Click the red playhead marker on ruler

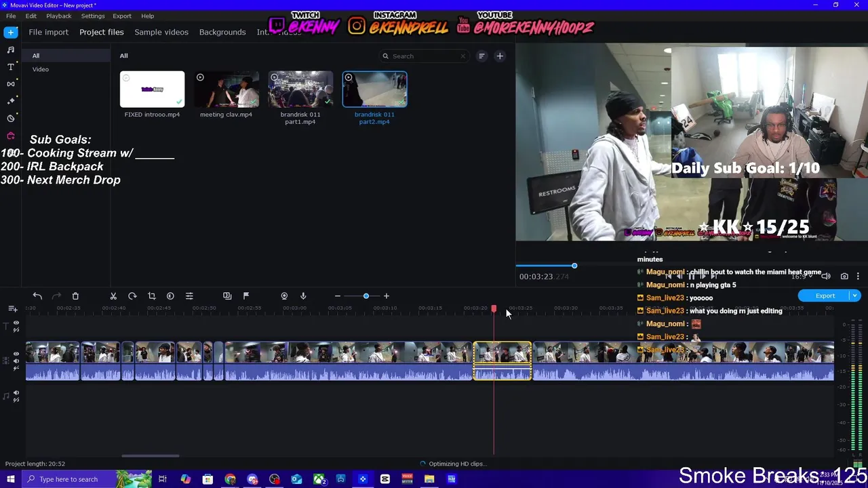pos(494,309)
